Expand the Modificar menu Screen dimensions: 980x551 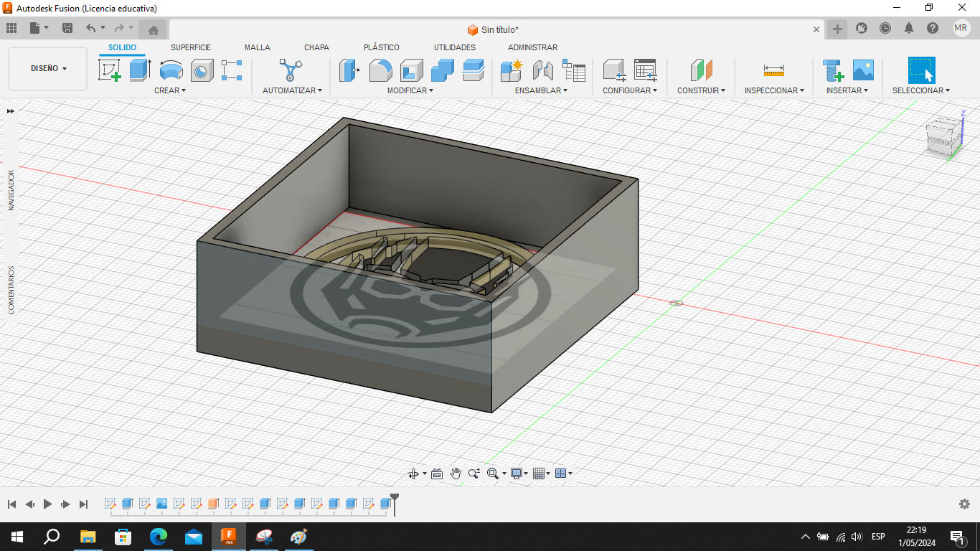coord(410,90)
